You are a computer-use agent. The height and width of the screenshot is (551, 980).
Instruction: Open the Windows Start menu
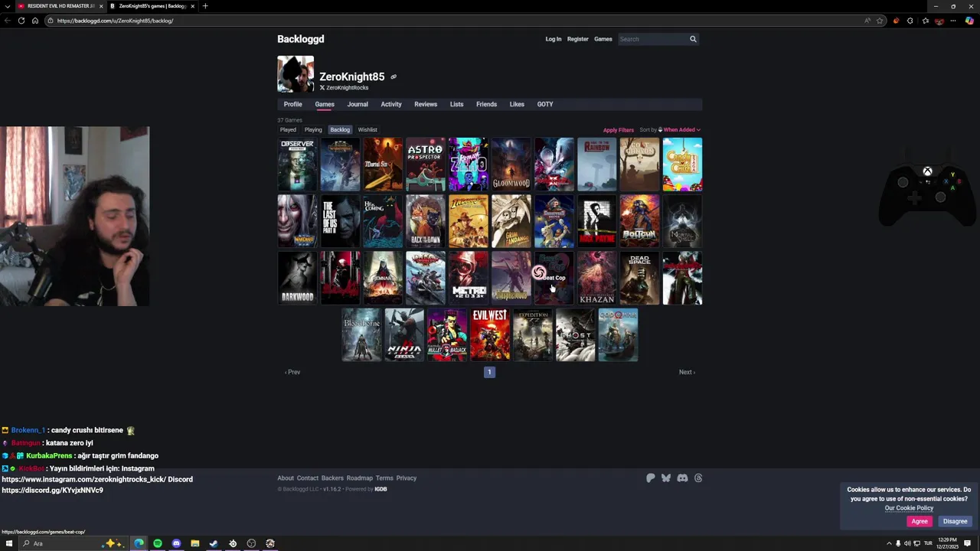(x=9, y=543)
